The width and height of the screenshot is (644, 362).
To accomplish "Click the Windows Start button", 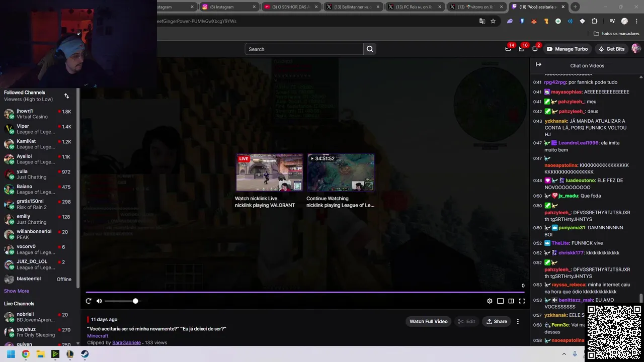I will [x=11, y=354].
